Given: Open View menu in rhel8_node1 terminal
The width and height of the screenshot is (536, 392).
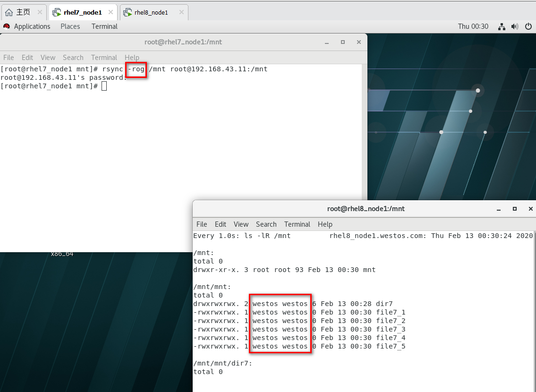Looking at the screenshot, I should (x=241, y=224).
